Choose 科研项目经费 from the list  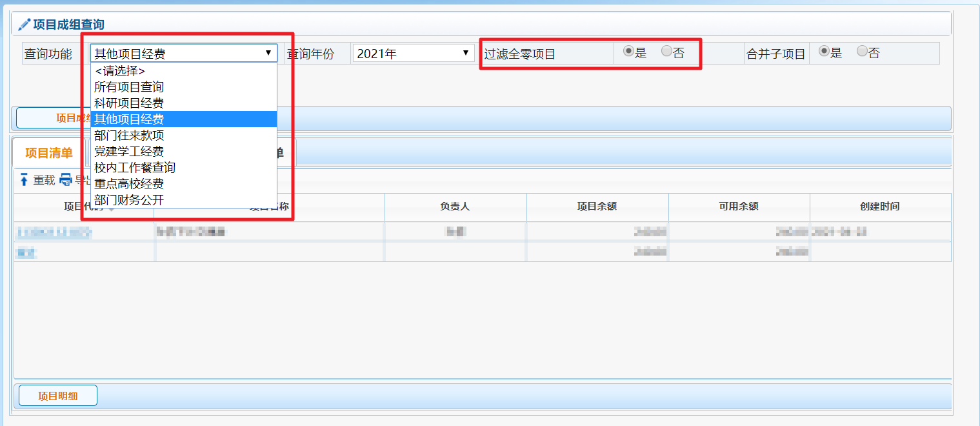(129, 103)
